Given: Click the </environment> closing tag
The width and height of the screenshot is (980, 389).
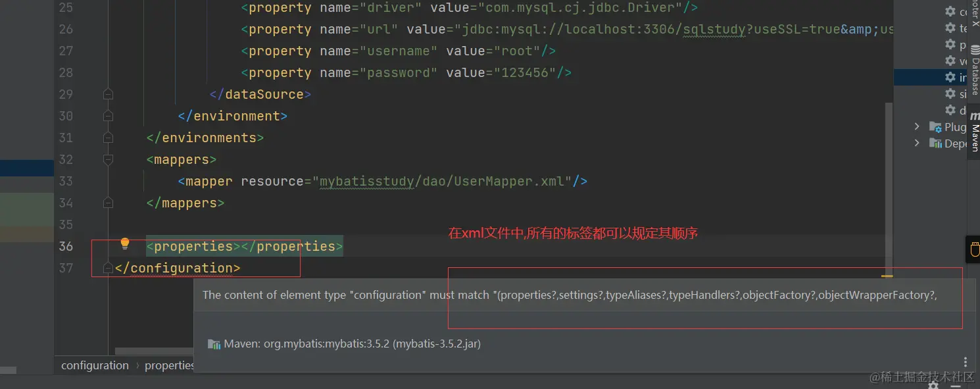Looking at the screenshot, I should click(233, 116).
